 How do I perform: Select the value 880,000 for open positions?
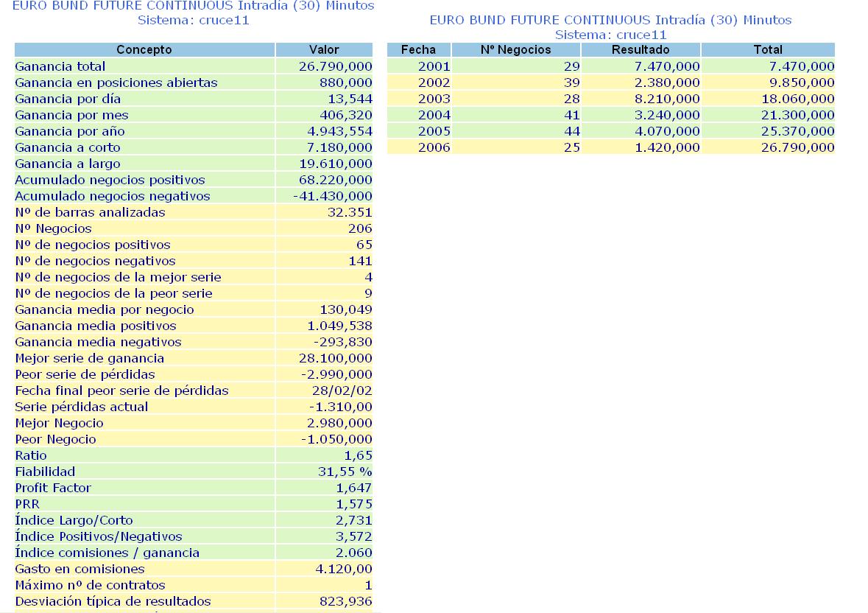[x=346, y=83]
